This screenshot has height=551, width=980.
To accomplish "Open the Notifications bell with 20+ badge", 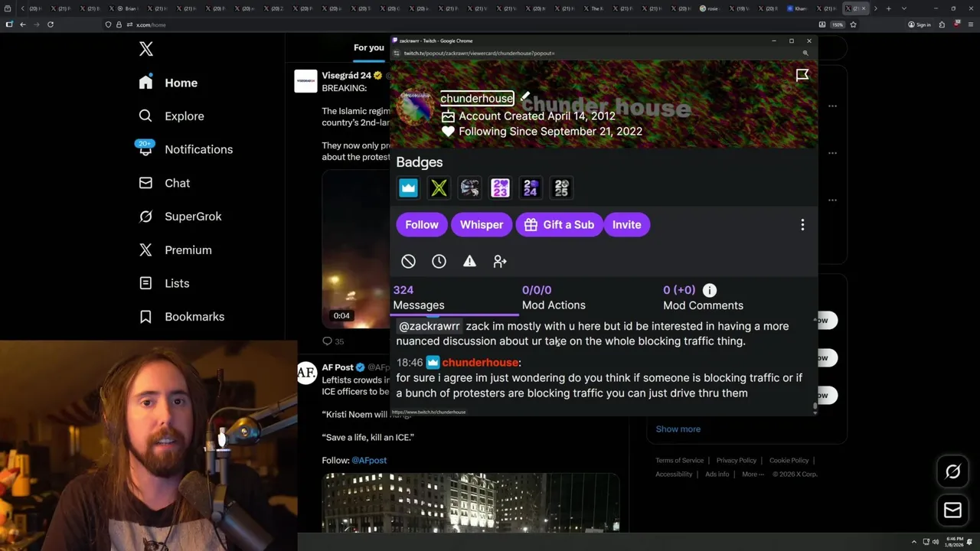I will tap(145, 148).
